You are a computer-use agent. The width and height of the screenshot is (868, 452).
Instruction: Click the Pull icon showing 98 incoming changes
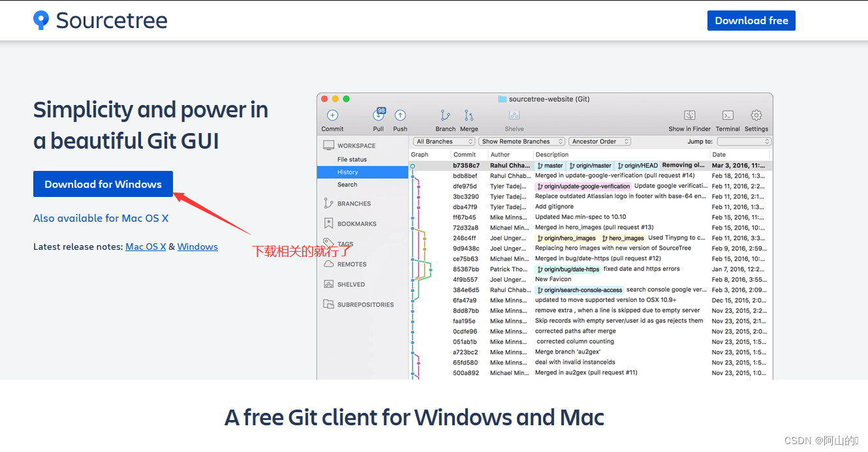click(x=379, y=116)
